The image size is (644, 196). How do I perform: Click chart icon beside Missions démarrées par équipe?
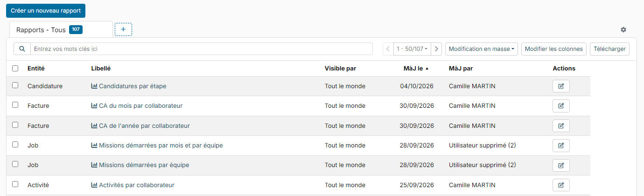click(x=94, y=165)
